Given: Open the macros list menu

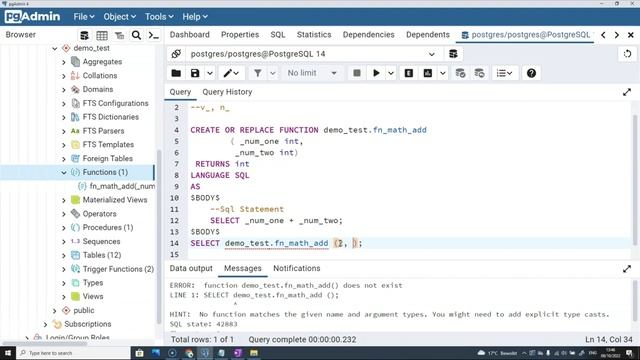Looking at the screenshot, I should point(504,73).
